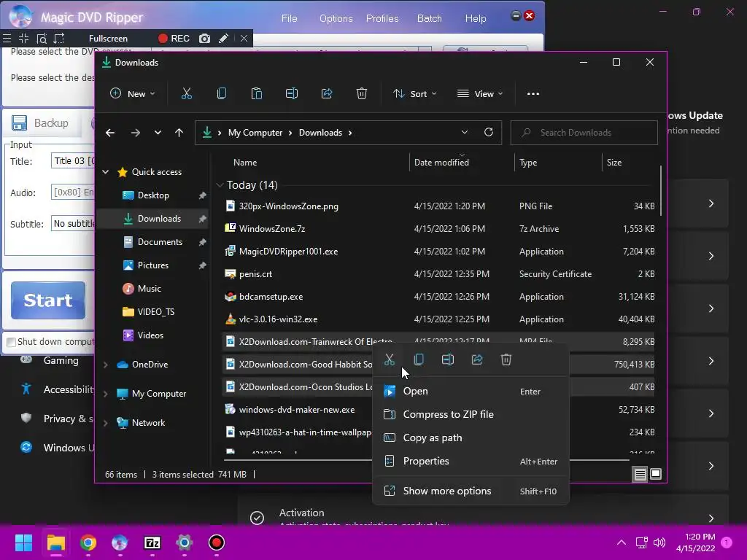Open the View dropdown
Image resolution: width=747 pixels, height=560 pixels.
coord(480,94)
